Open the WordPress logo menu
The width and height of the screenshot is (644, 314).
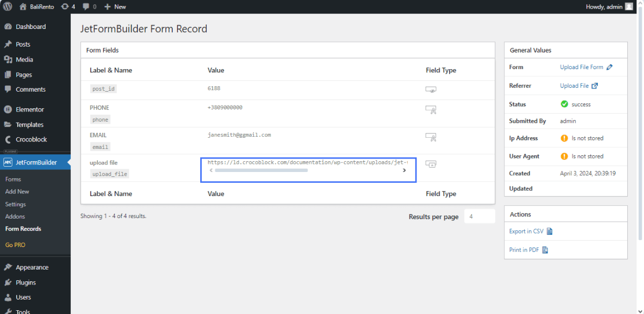[8, 6]
